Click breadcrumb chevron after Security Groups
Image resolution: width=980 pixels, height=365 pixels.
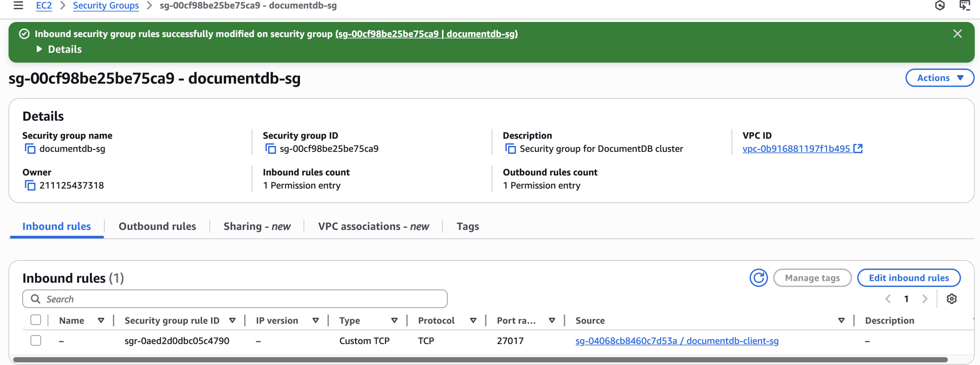point(149,5)
